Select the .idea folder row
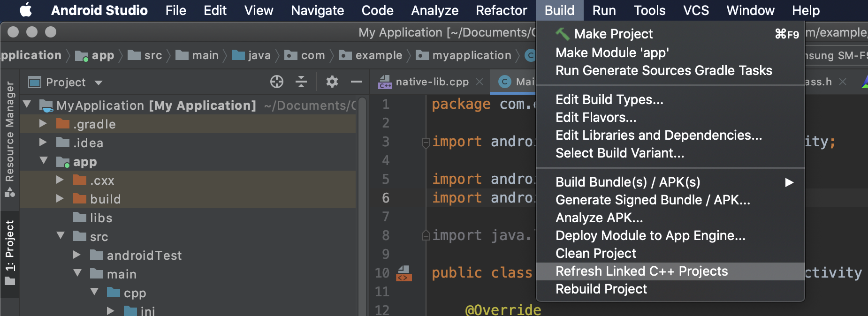The width and height of the screenshot is (868, 316). click(x=188, y=143)
